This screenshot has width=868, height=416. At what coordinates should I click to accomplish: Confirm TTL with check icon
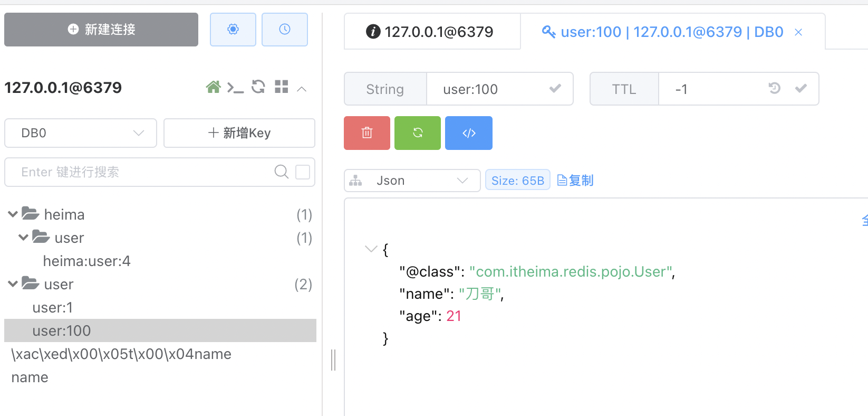(x=801, y=89)
